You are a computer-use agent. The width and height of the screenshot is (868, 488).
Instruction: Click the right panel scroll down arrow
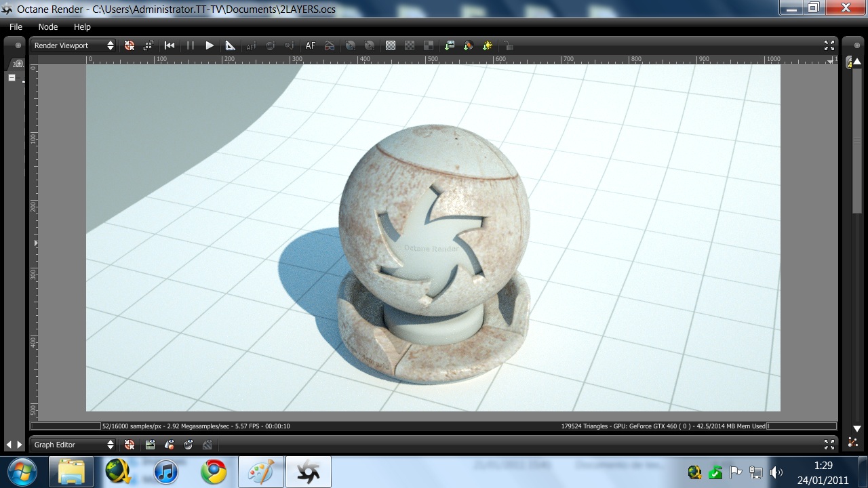click(856, 428)
